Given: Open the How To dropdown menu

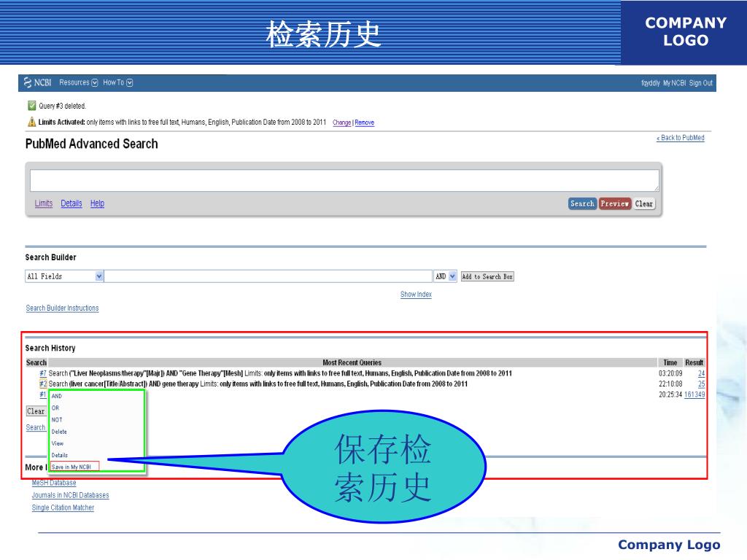Looking at the screenshot, I should [117, 82].
